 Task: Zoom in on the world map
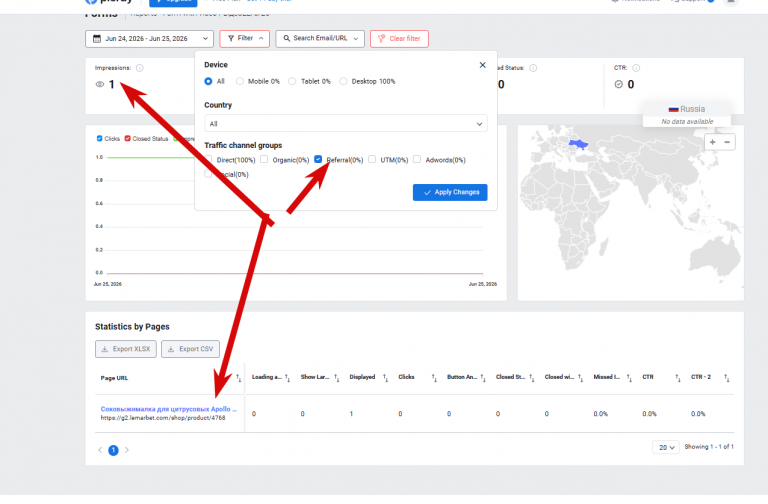(x=713, y=142)
